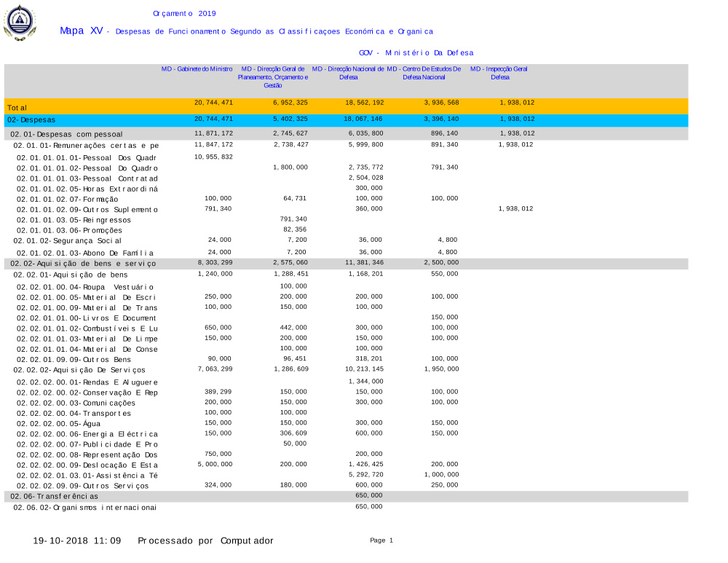Click the 02.02.02-Aquisição De Serviços row label
The width and height of the screenshot is (728, 563).
click(79, 370)
